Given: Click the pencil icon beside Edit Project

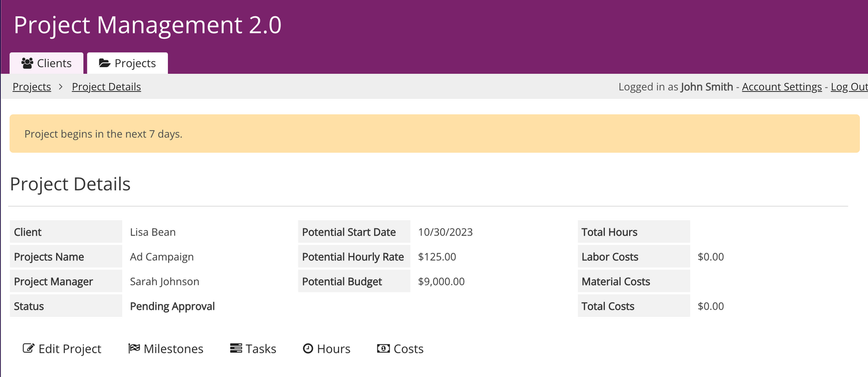Looking at the screenshot, I should (28, 348).
